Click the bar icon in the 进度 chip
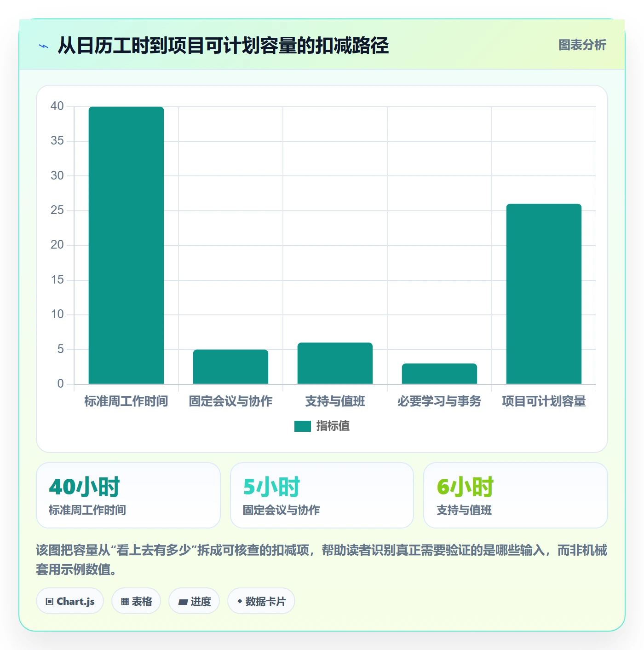This screenshot has height=650, width=644. 183,602
